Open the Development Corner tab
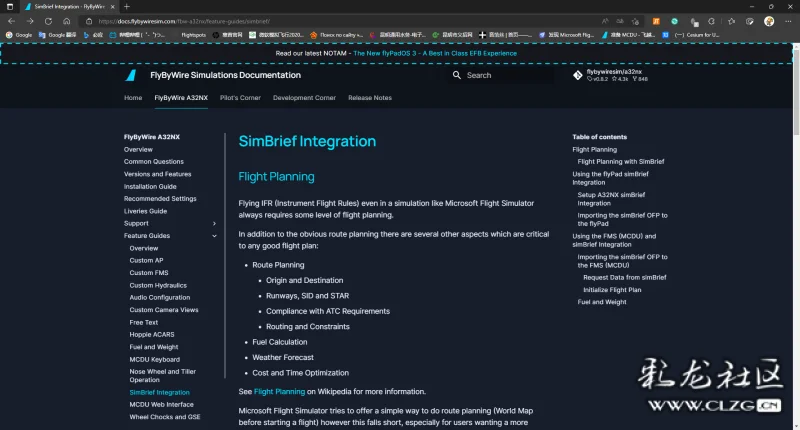Viewport: 800px width, 430px height. pyautogui.click(x=304, y=98)
